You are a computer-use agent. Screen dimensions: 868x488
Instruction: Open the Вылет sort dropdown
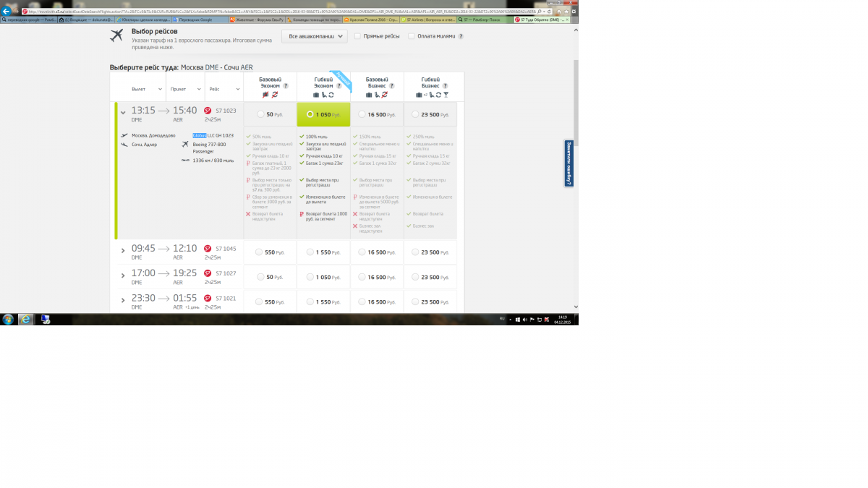(145, 89)
